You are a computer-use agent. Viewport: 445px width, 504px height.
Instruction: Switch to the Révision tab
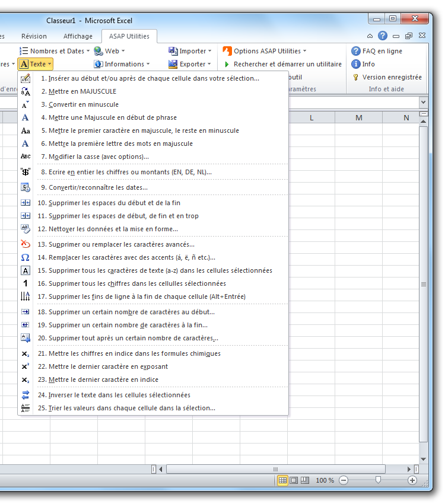[x=34, y=36]
